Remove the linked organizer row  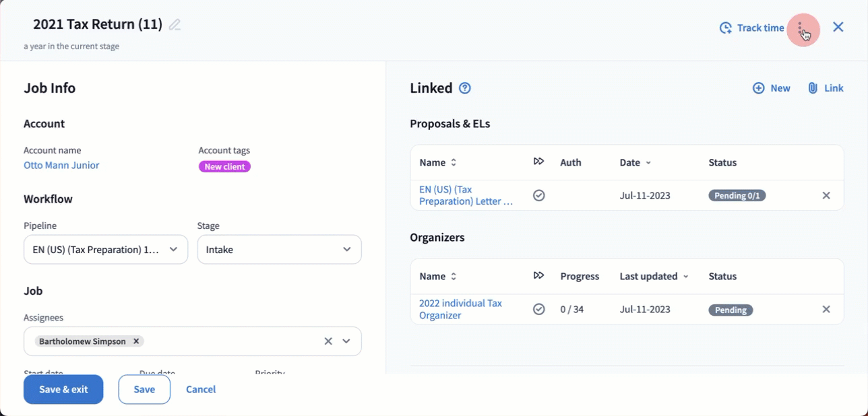826,310
